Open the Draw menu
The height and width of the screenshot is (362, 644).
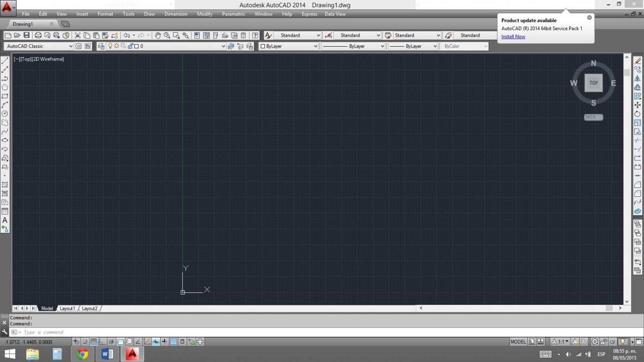click(x=149, y=14)
